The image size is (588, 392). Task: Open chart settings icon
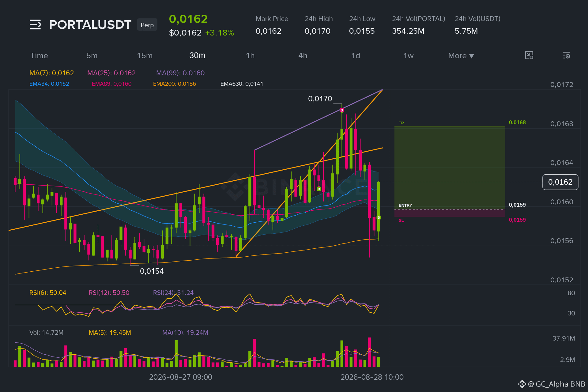click(567, 55)
